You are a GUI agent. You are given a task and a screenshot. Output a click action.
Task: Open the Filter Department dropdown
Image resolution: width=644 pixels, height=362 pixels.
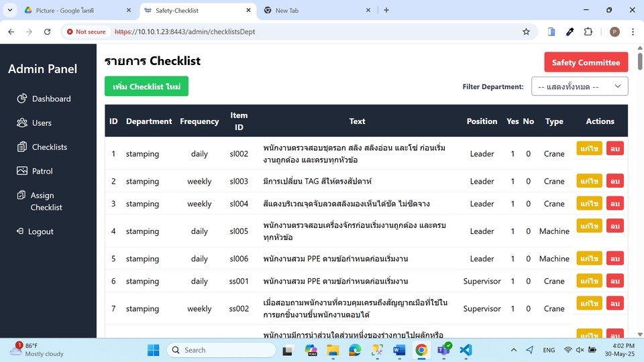pos(580,86)
